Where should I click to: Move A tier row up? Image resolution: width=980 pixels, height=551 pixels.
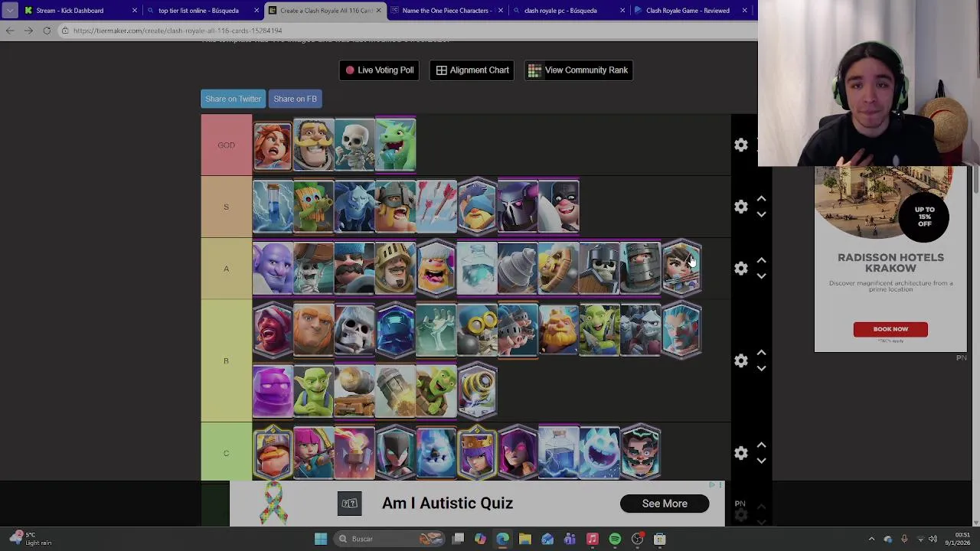tap(761, 261)
